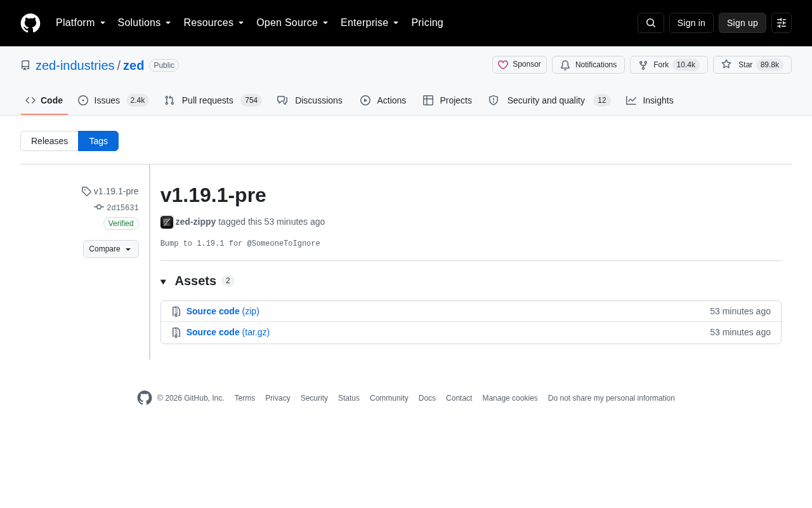Collapse the Assets section
The image size is (812, 508).
(197, 281)
